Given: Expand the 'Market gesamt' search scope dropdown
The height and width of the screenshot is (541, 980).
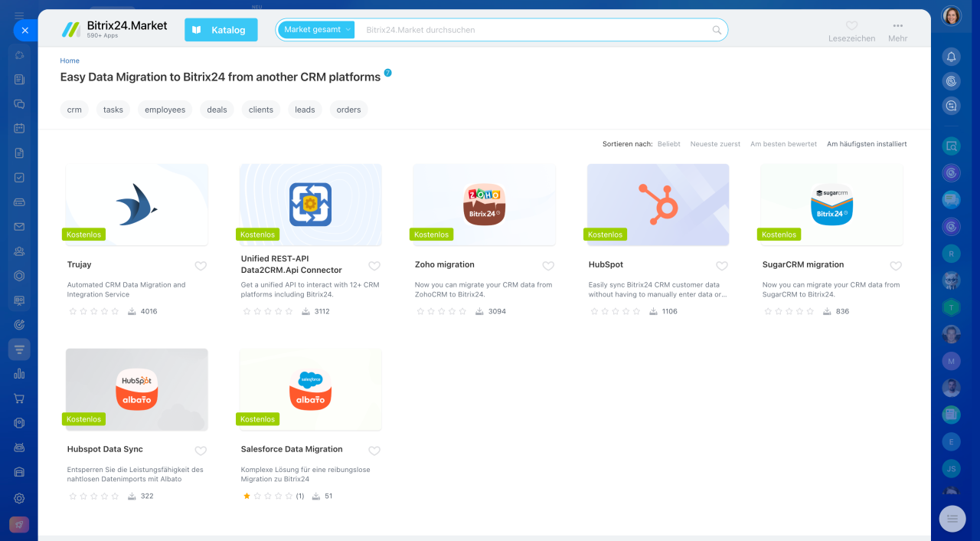Looking at the screenshot, I should (316, 30).
